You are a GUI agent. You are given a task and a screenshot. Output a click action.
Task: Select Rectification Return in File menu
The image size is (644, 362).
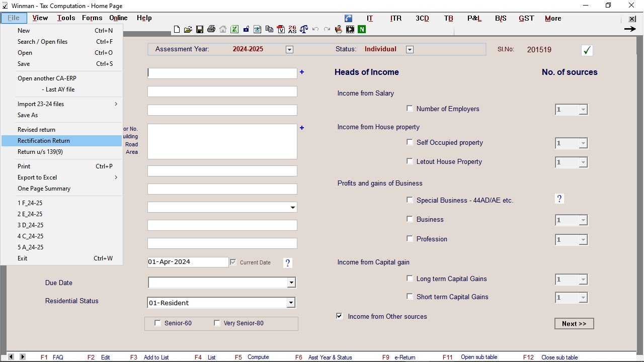pos(62,141)
